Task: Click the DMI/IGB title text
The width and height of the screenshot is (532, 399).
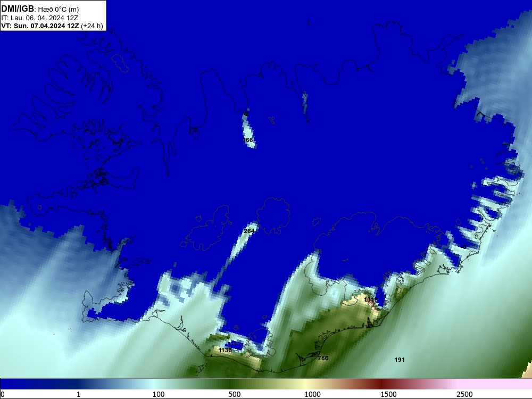Action: [18, 9]
